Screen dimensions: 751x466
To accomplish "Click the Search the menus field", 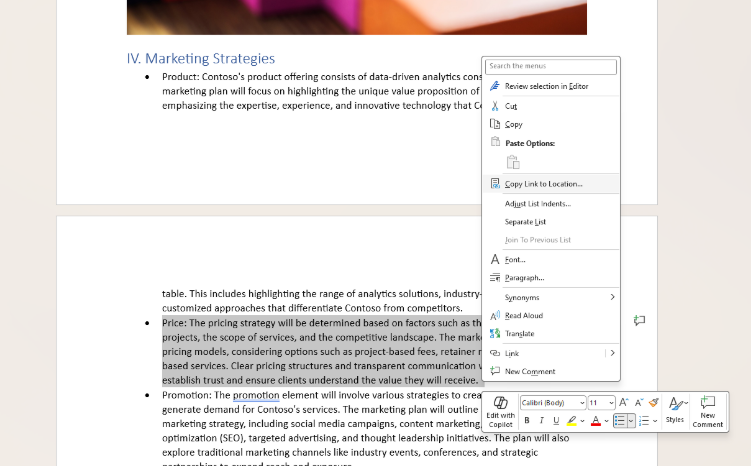I will (551, 66).
